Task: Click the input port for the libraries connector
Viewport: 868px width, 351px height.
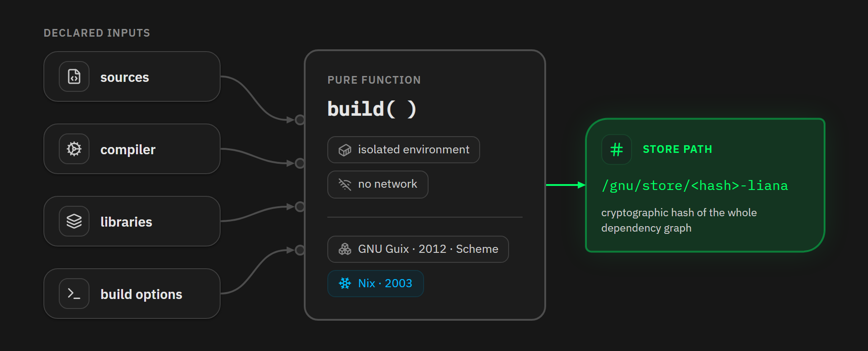Action: pos(300,207)
